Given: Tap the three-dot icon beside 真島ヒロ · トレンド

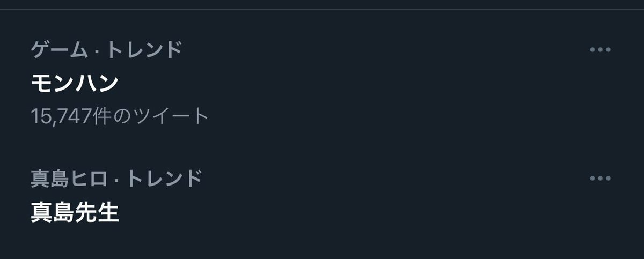Looking at the screenshot, I should tap(600, 179).
